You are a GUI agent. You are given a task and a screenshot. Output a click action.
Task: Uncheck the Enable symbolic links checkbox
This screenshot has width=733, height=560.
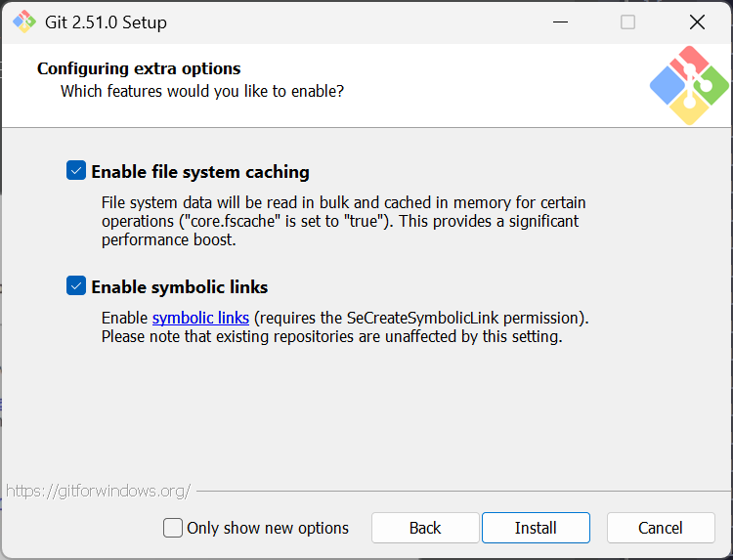[76, 286]
